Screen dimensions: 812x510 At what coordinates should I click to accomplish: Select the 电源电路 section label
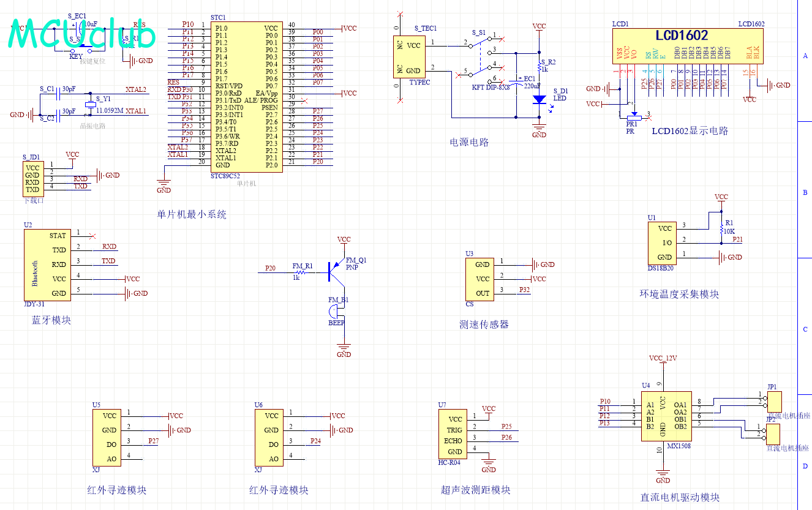[470, 143]
